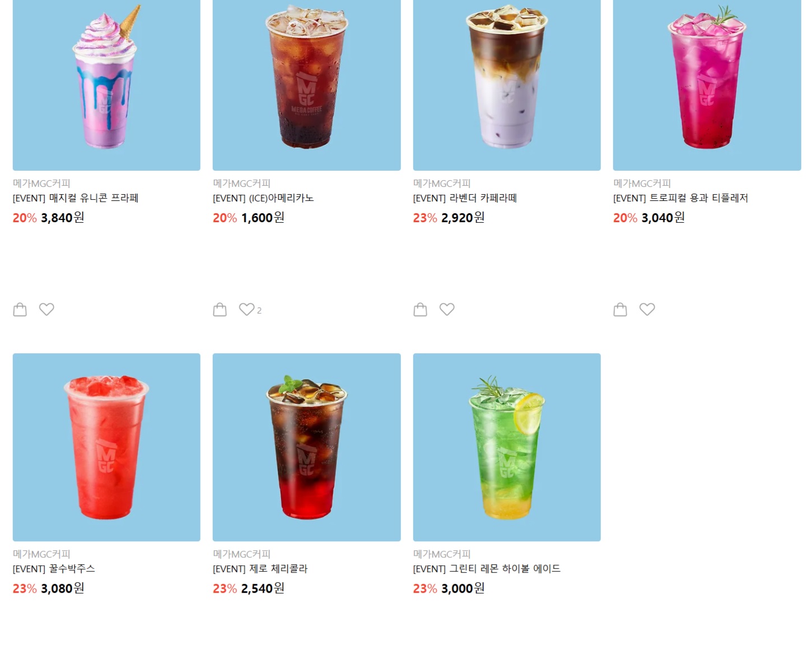Click bag icon under 트로피컬 용과 티플레저
This screenshot has width=812, height=665.
click(x=620, y=310)
